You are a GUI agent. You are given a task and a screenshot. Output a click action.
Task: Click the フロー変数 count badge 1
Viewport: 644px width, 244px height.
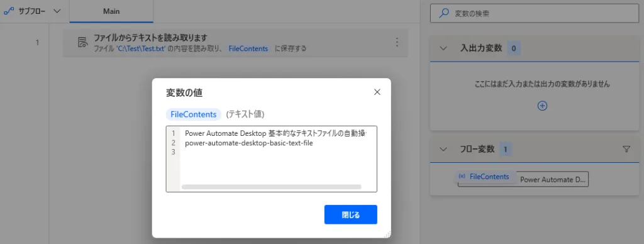(x=505, y=150)
